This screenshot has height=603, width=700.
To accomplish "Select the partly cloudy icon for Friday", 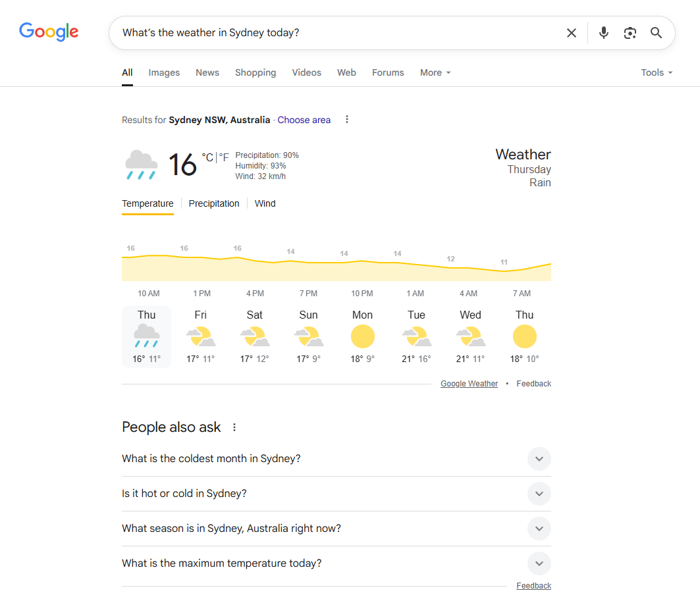I will pos(200,336).
